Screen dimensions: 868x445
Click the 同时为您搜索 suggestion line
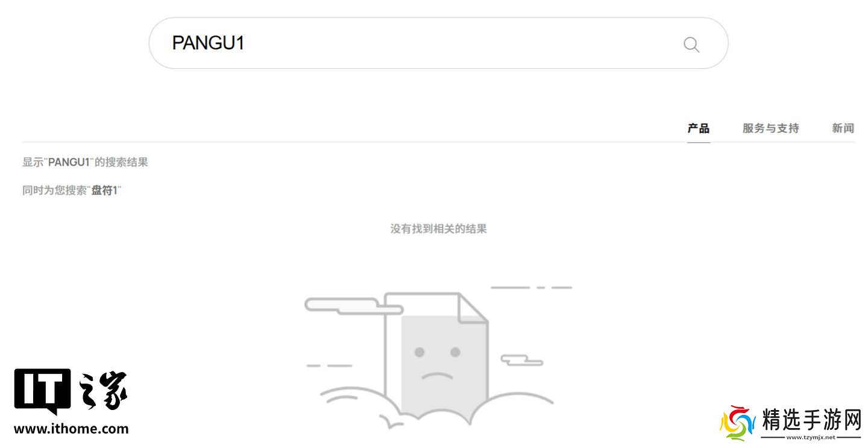click(72, 191)
